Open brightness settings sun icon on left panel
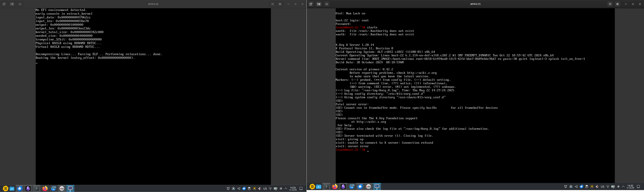This screenshot has width=644, height=192. [281, 188]
